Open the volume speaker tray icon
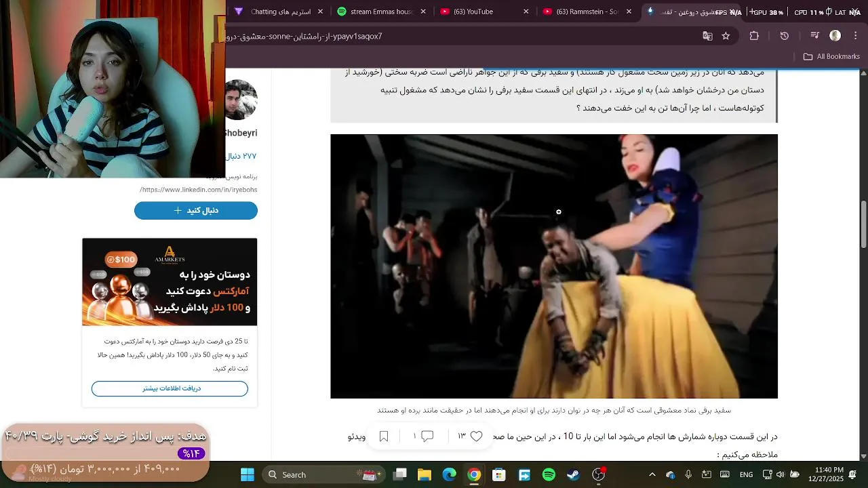The height and width of the screenshot is (488, 868). (780, 474)
